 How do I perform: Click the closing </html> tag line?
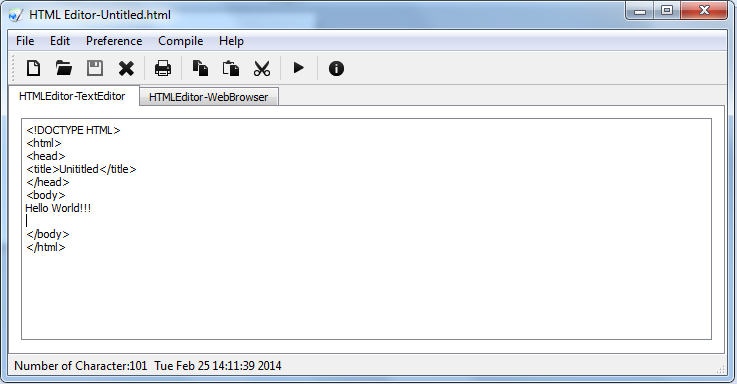[46, 247]
